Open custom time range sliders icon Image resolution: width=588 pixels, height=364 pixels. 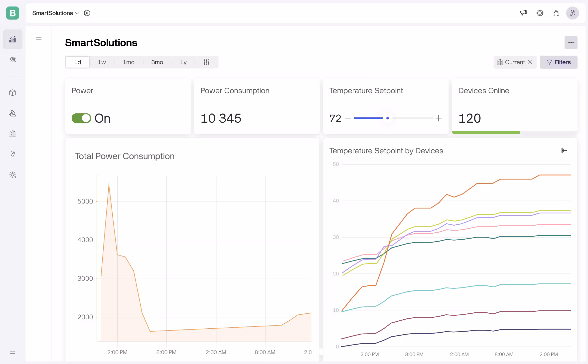click(206, 62)
